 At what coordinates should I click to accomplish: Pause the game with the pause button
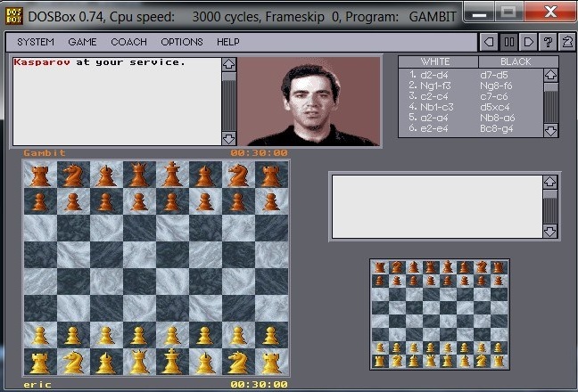[508, 42]
